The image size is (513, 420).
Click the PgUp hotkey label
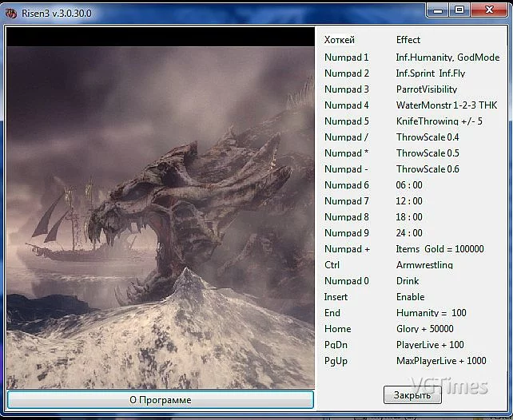tap(336, 361)
